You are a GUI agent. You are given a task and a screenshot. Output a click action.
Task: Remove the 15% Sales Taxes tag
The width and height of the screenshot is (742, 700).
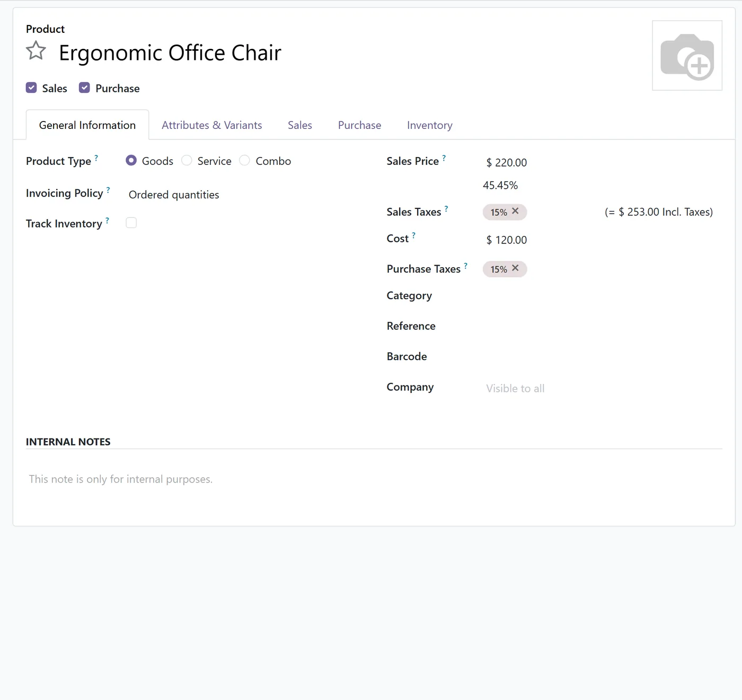[x=515, y=211]
